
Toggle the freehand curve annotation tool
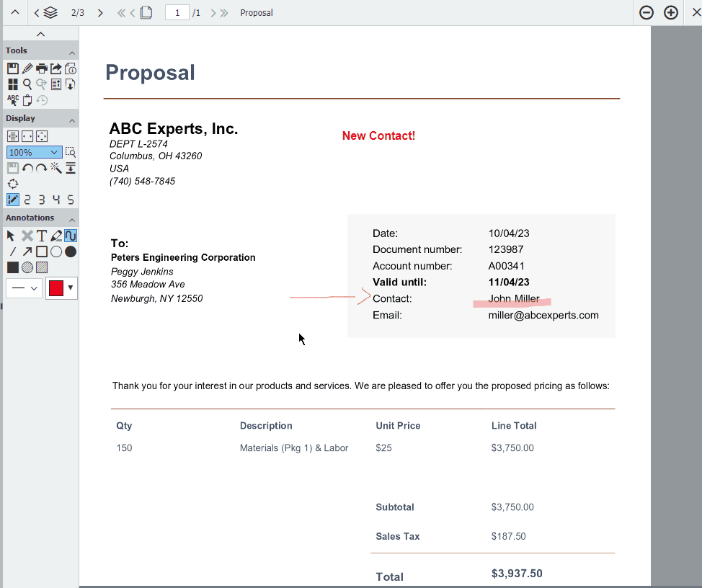pyautogui.click(x=71, y=236)
